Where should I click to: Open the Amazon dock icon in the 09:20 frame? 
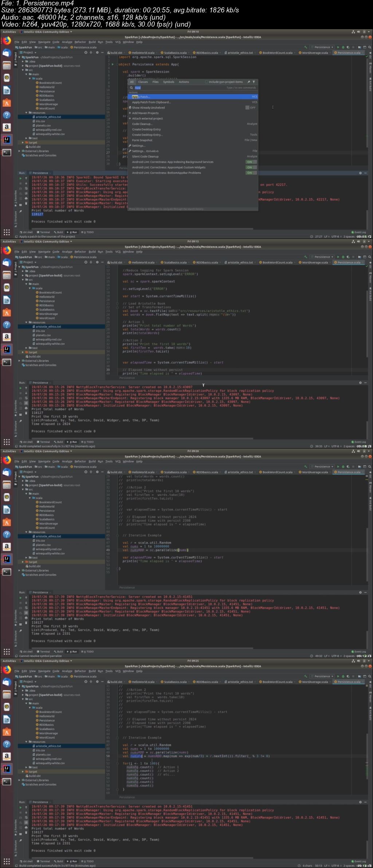(7, 547)
